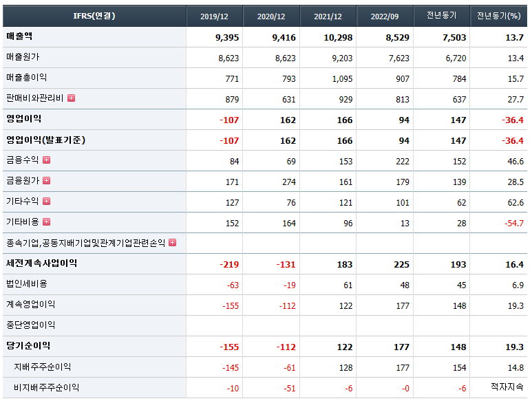Viewport: 532px width, 401px height.
Task: Click 법인세비용 growth value 6.9
Action: click(x=518, y=285)
